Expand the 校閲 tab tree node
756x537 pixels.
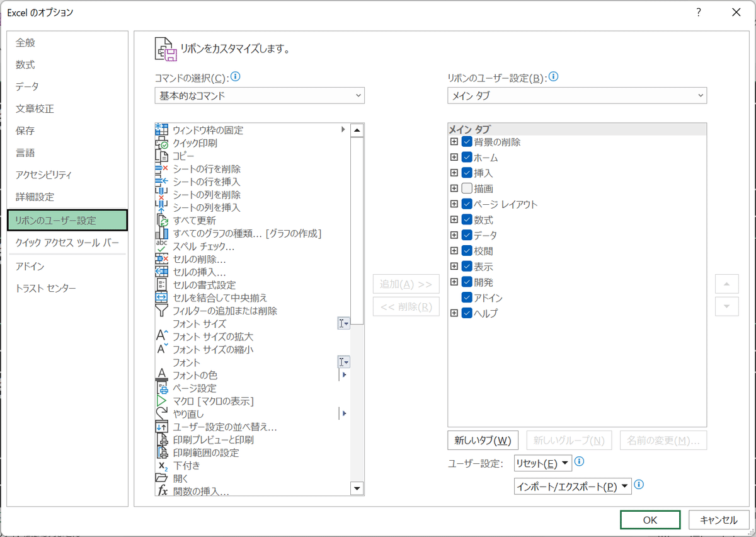pos(454,251)
